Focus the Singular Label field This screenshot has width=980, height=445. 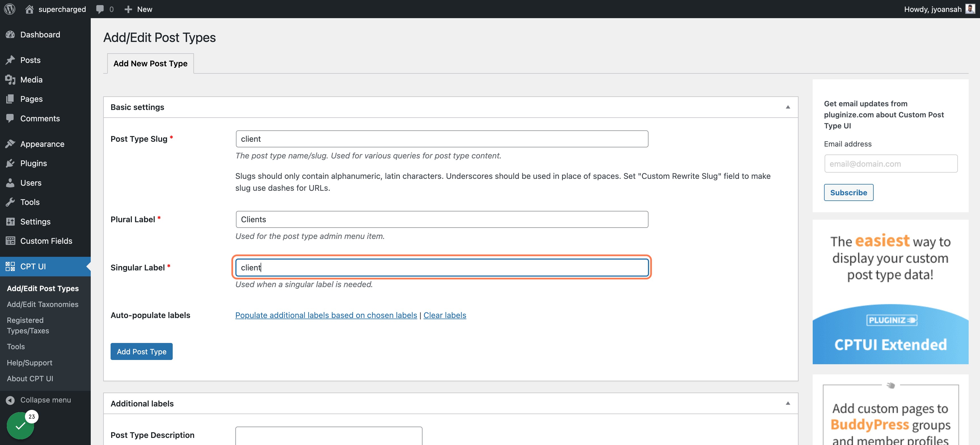442,267
